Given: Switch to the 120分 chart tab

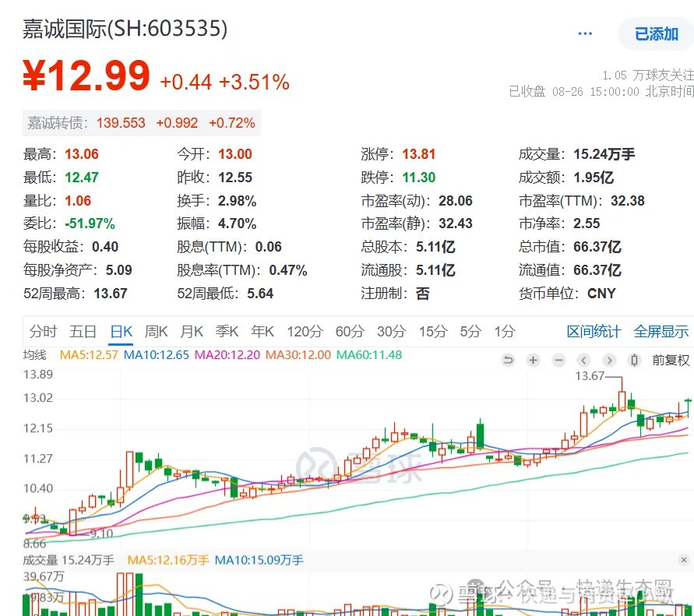Looking at the screenshot, I should pyautogui.click(x=305, y=331).
